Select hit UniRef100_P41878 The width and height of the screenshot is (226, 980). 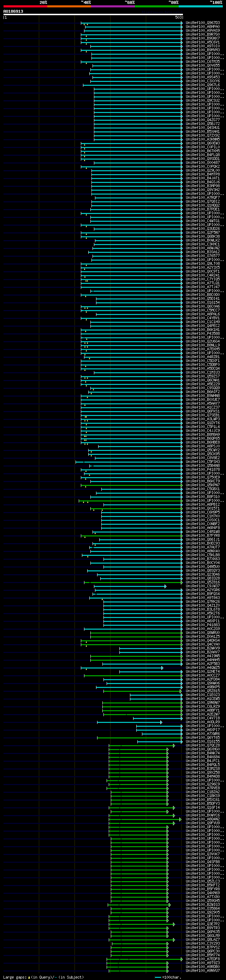tap(203, 469)
